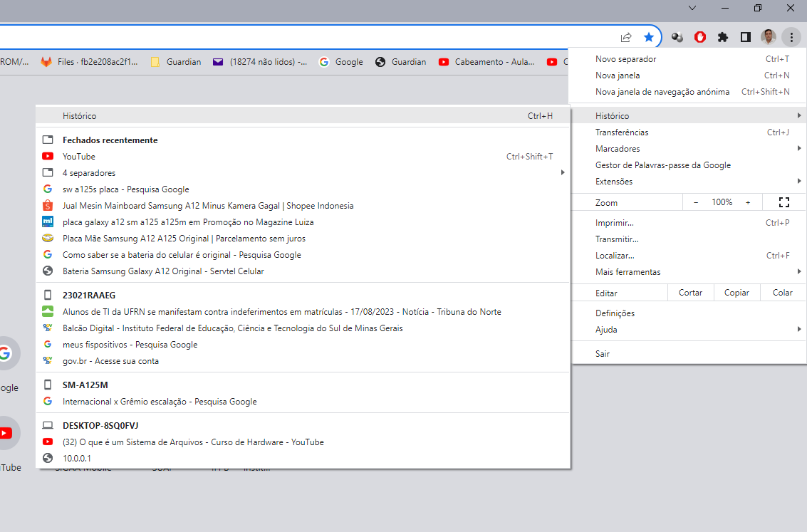Expand the Marcadores submenu
Image resolution: width=807 pixels, height=532 pixels.
[x=688, y=149]
